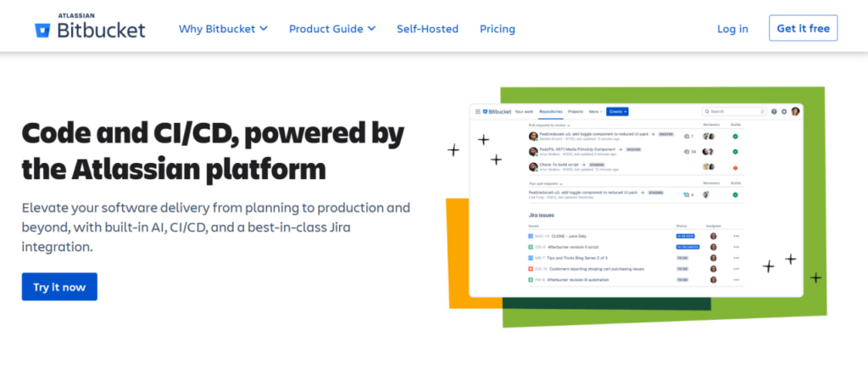Click the red failed build icon for Chore: fix build script
Viewport: 868px width, 370px height.
[x=735, y=167]
